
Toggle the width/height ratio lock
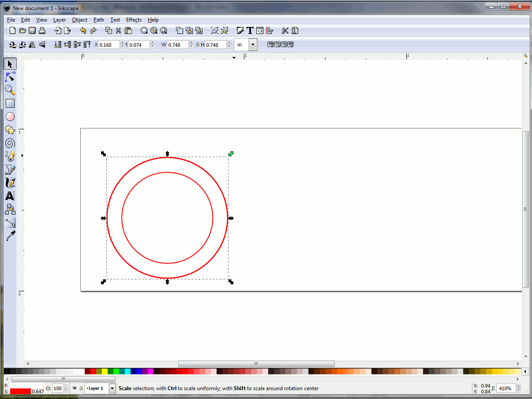[x=198, y=45]
